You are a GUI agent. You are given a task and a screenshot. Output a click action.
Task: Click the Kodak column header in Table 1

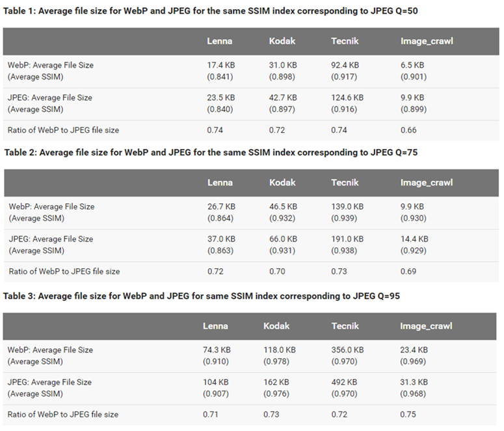point(282,41)
